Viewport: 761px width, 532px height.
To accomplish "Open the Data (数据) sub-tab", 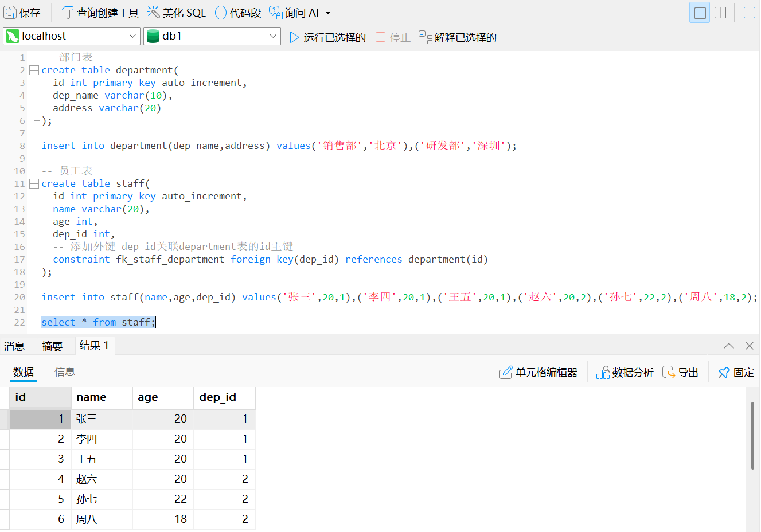I will tap(24, 372).
